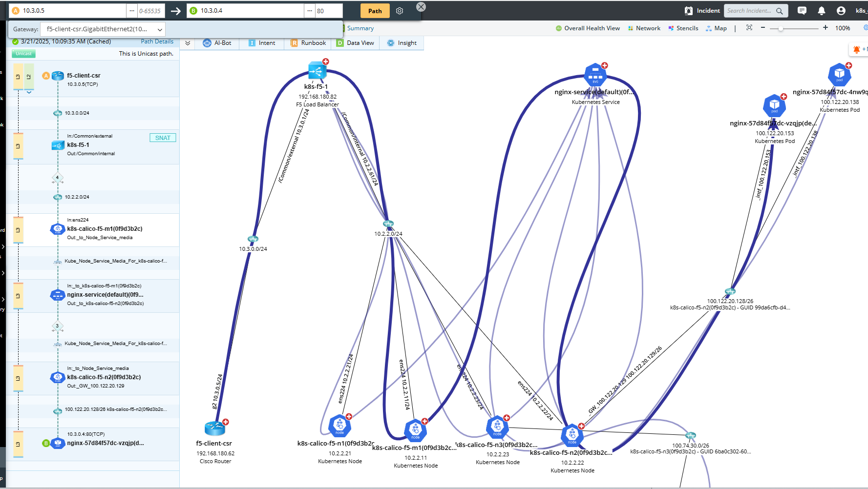This screenshot has height=489, width=868.
Task: Click the Map button in toolbar
Action: [x=716, y=28]
